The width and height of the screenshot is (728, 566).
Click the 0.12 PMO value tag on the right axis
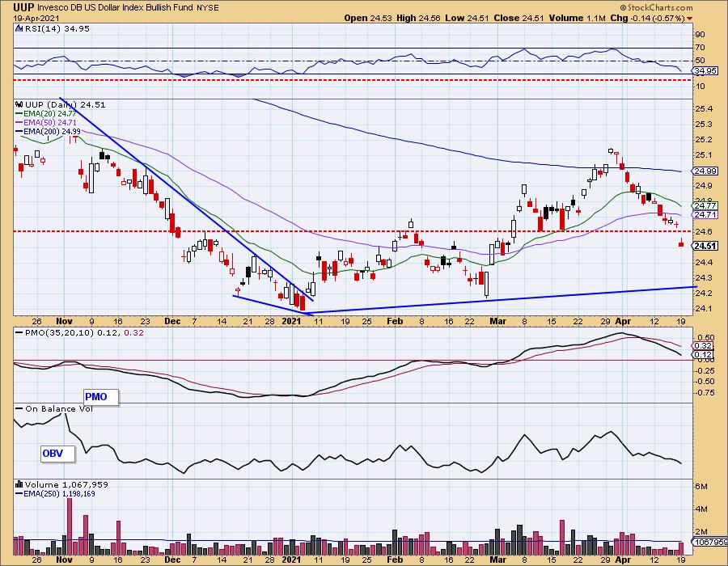tap(703, 354)
